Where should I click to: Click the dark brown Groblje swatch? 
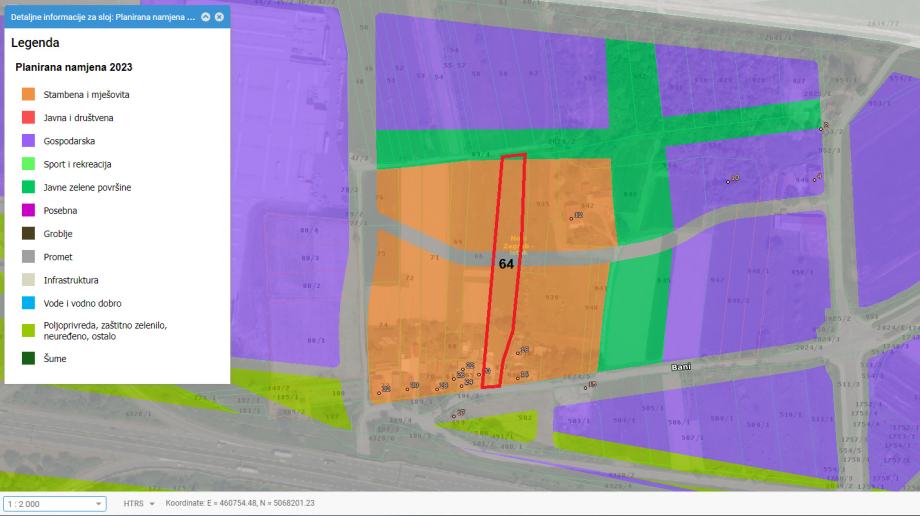click(28, 233)
